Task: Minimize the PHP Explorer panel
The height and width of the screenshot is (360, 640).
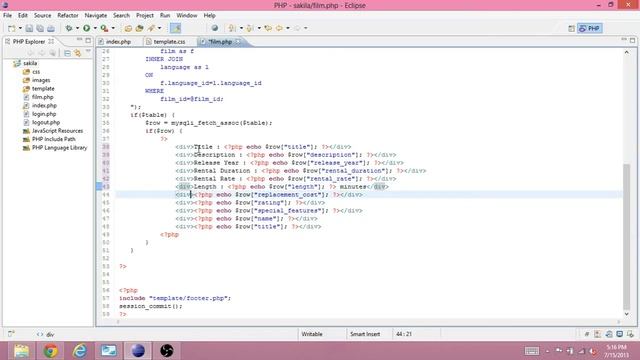Action: click(80, 40)
